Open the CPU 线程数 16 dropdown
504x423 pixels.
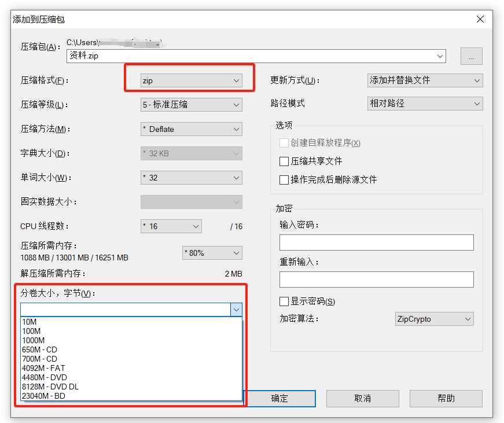click(x=171, y=226)
